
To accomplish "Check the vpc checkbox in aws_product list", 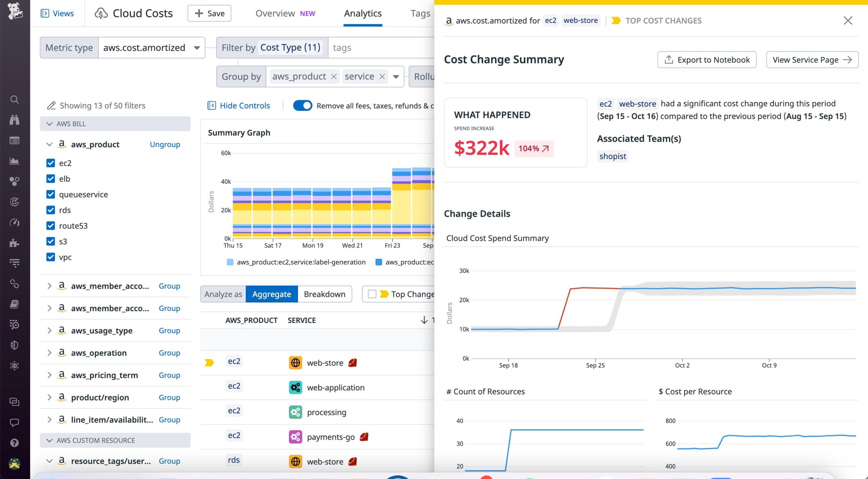I will click(x=50, y=256).
